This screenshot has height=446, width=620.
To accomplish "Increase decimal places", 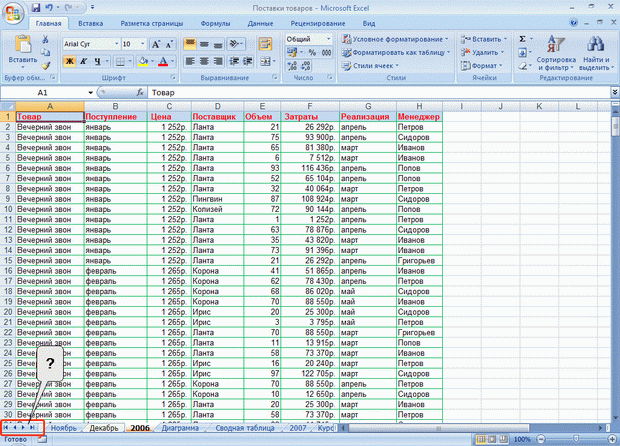I will pos(292,66).
